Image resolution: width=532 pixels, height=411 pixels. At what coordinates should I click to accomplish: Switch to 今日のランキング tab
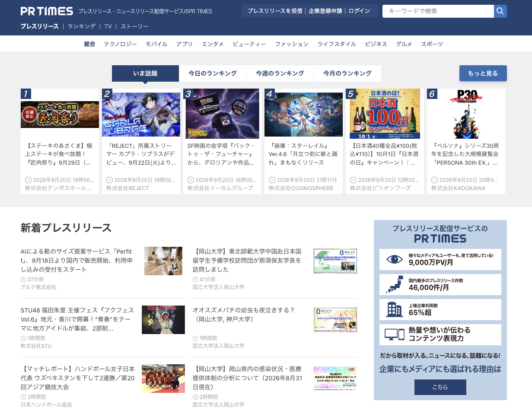213,73
